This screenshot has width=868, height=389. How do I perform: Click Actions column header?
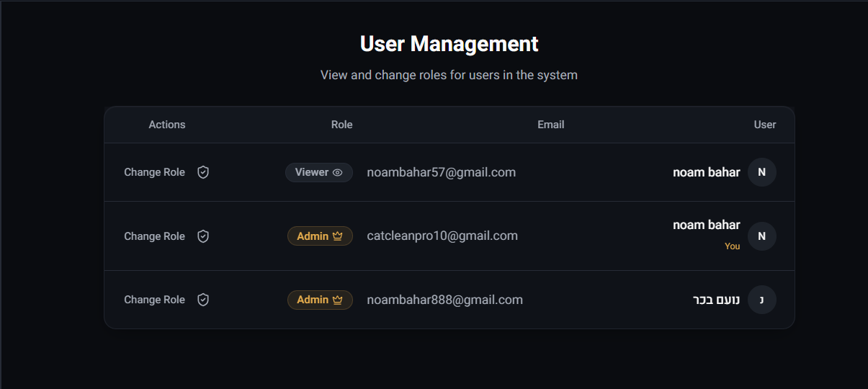[x=167, y=125]
